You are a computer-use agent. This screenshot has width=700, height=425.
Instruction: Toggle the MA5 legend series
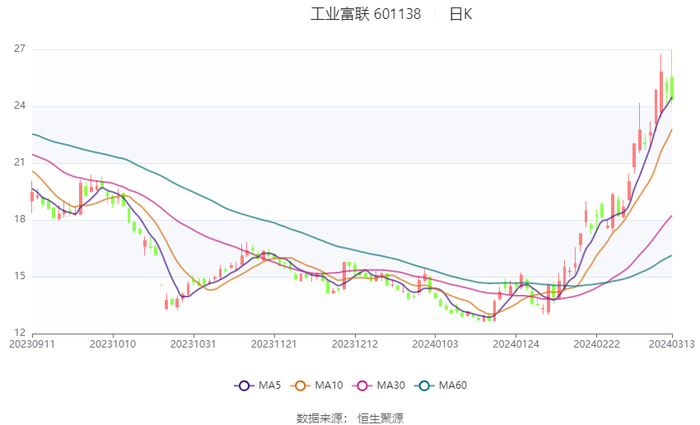[258, 386]
